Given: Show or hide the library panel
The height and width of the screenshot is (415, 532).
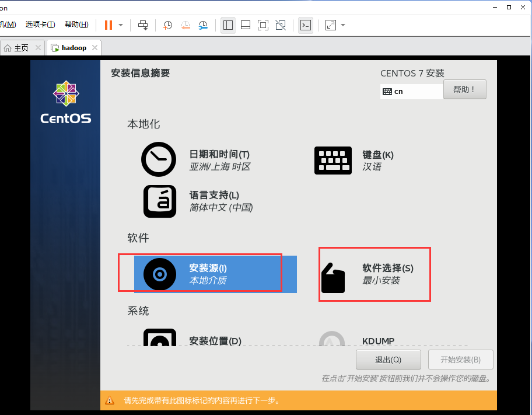Looking at the screenshot, I should (x=228, y=25).
